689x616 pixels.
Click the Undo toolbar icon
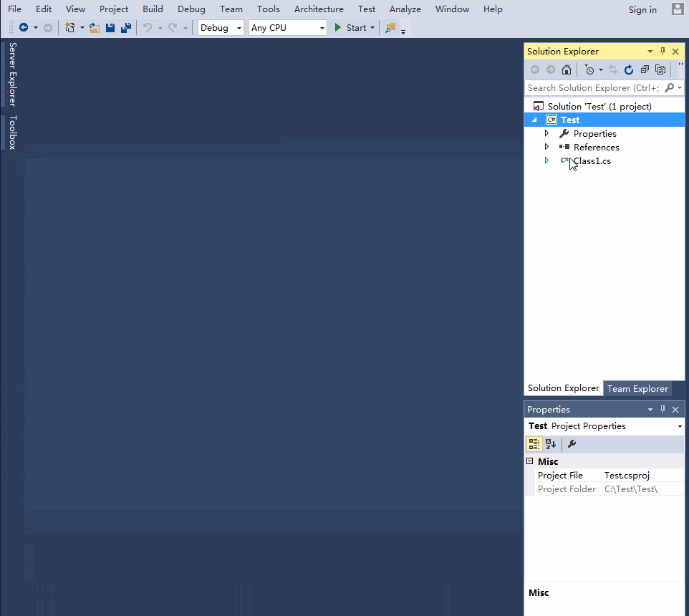(x=148, y=28)
